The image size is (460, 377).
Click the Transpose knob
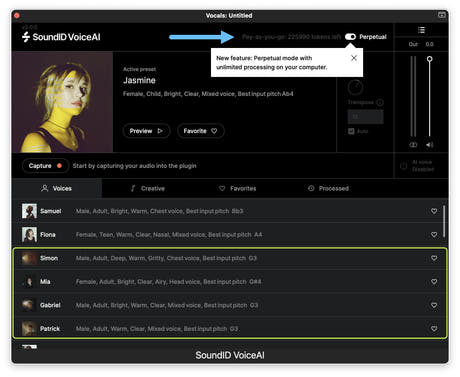point(355,87)
